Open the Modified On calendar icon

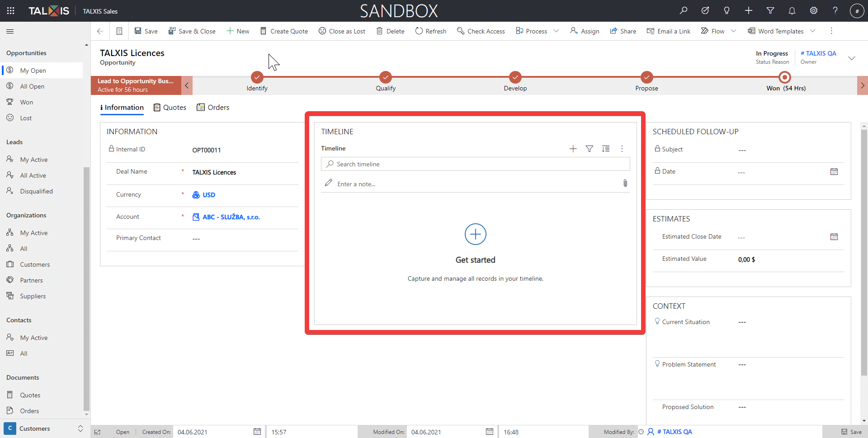click(x=490, y=432)
